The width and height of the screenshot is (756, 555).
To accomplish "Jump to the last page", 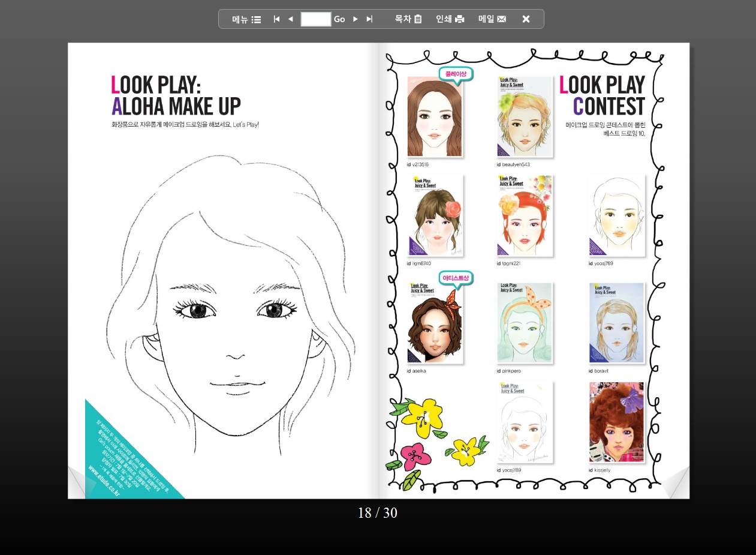I will [x=369, y=19].
